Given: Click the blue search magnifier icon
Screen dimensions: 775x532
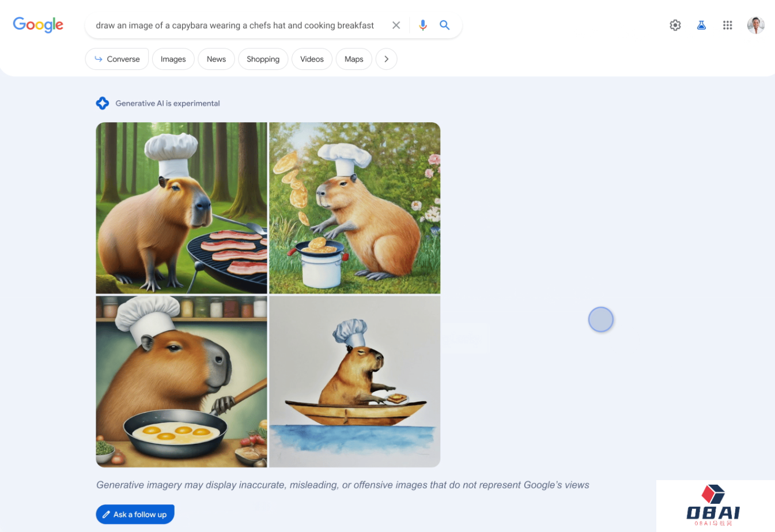Looking at the screenshot, I should click(x=445, y=25).
